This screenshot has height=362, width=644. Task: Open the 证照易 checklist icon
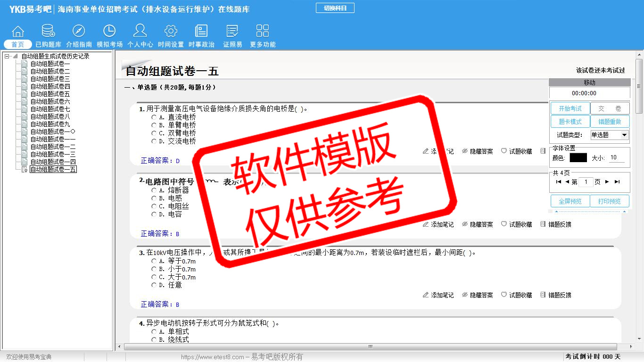tap(232, 31)
